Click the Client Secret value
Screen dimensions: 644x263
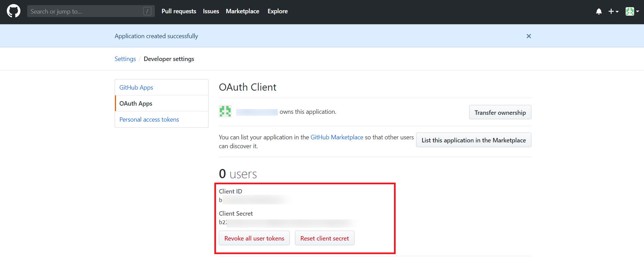point(287,222)
